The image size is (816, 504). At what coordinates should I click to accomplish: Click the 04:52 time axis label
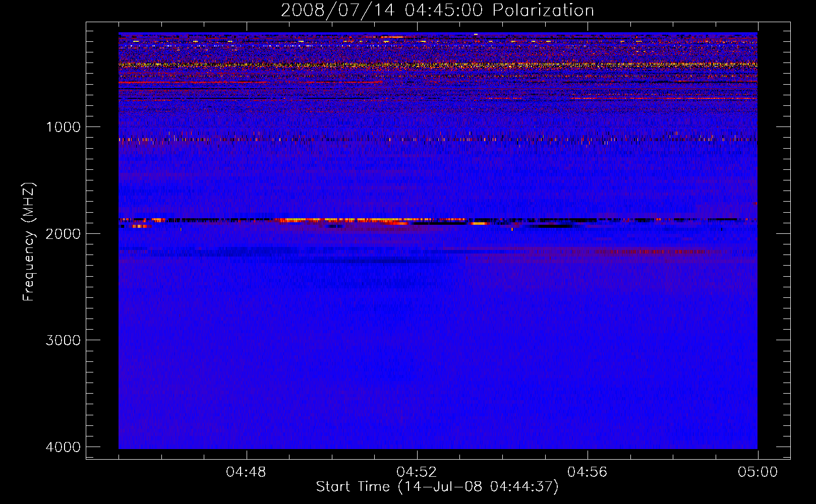(x=417, y=472)
